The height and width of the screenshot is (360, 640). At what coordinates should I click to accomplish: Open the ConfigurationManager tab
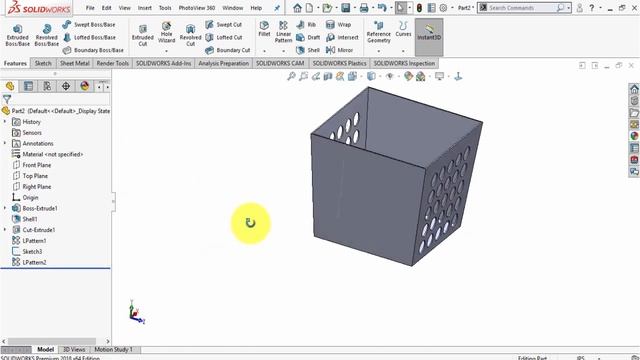47,86
